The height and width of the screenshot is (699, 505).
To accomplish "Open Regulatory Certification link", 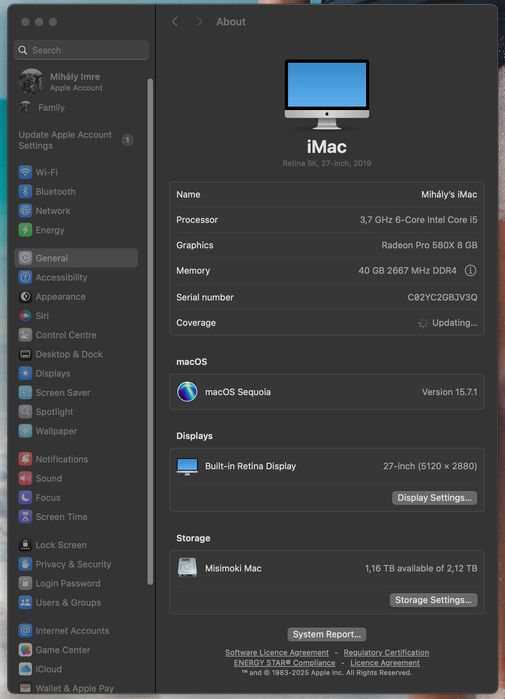I will pos(386,653).
